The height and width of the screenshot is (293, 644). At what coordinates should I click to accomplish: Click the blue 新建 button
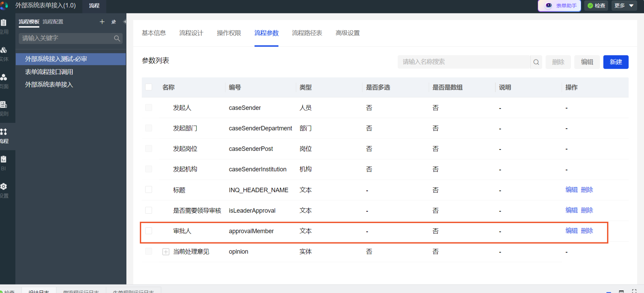tap(616, 62)
